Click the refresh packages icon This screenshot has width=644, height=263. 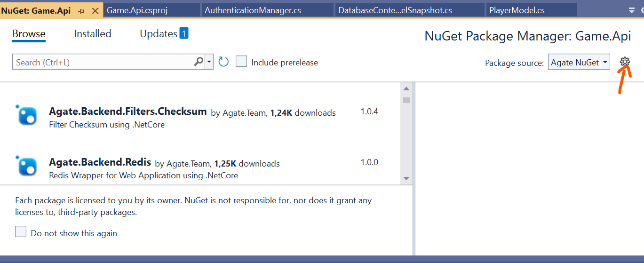[223, 62]
